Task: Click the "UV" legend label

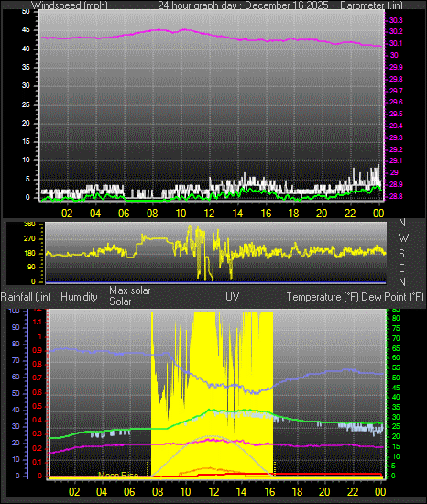Action: click(233, 296)
